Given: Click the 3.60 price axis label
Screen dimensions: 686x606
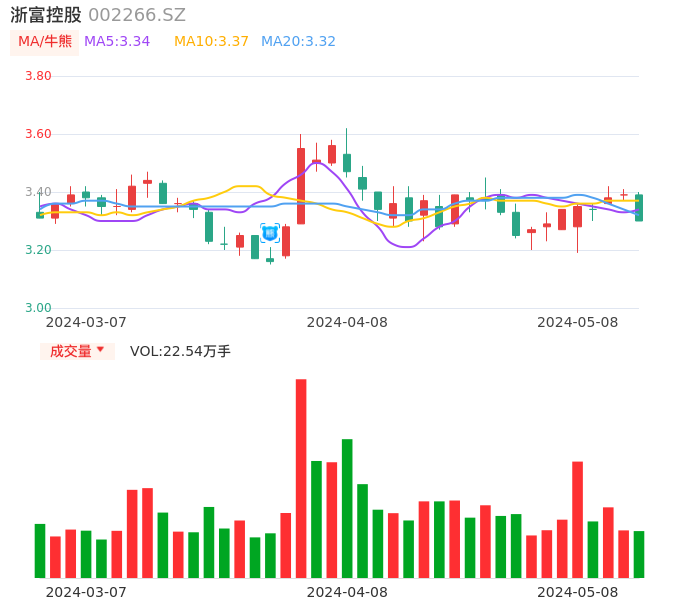Looking at the screenshot, I should click(38, 134).
